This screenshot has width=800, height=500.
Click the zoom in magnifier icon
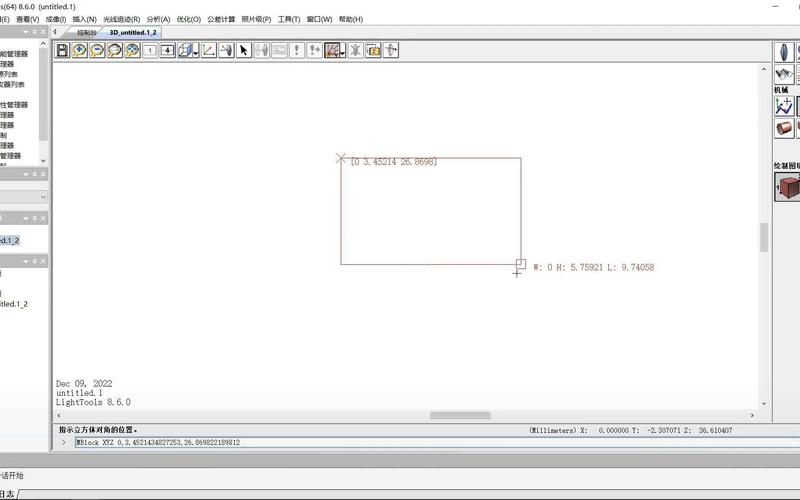point(79,50)
